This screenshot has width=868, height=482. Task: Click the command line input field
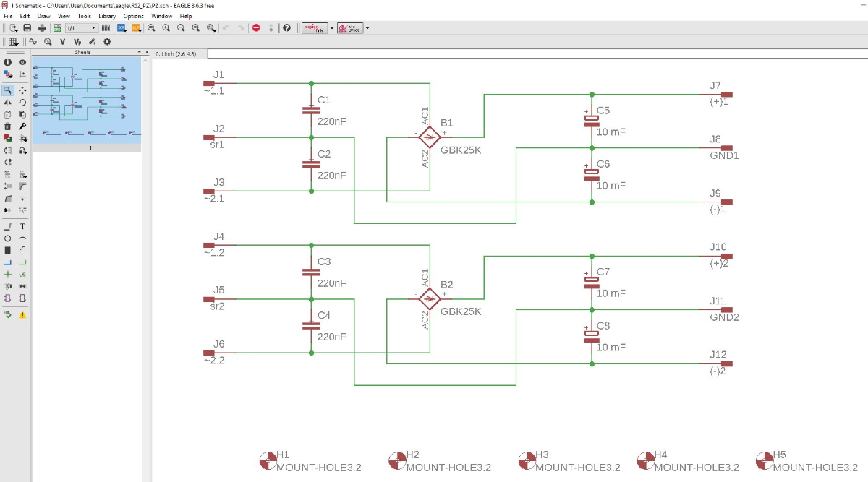click(535, 53)
